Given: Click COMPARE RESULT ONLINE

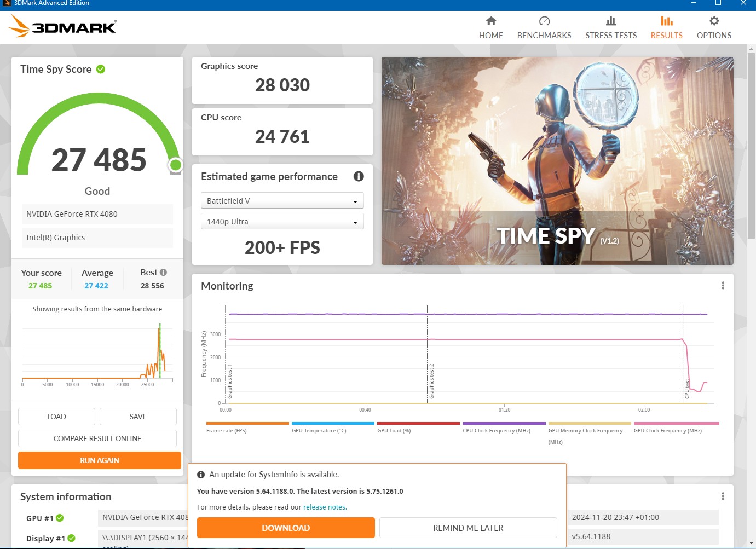Looking at the screenshot, I should [97, 438].
